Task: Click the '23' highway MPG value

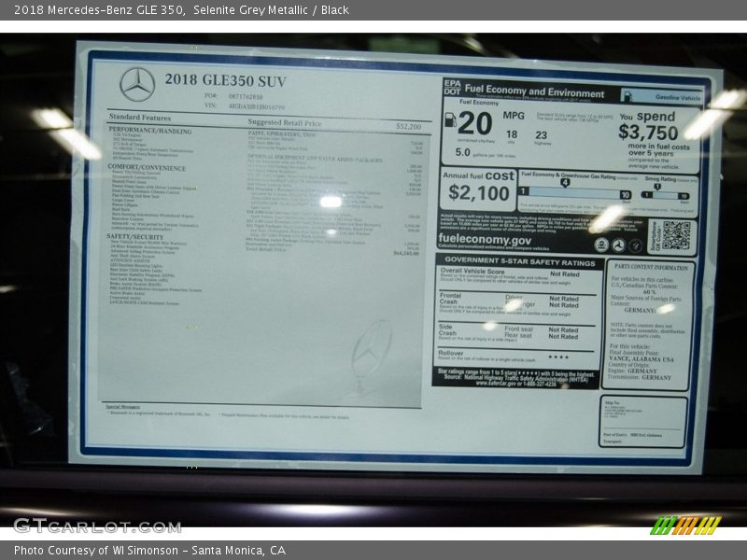Action: (542, 135)
